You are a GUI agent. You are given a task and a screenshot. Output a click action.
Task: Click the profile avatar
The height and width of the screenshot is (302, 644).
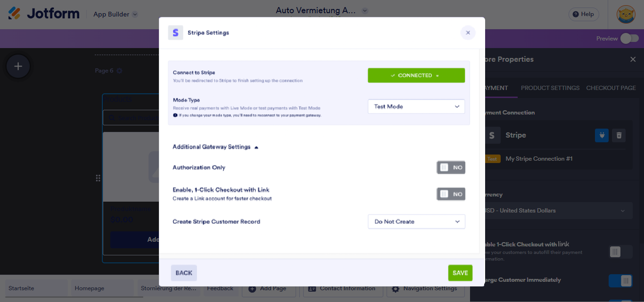click(x=626, y=14)
